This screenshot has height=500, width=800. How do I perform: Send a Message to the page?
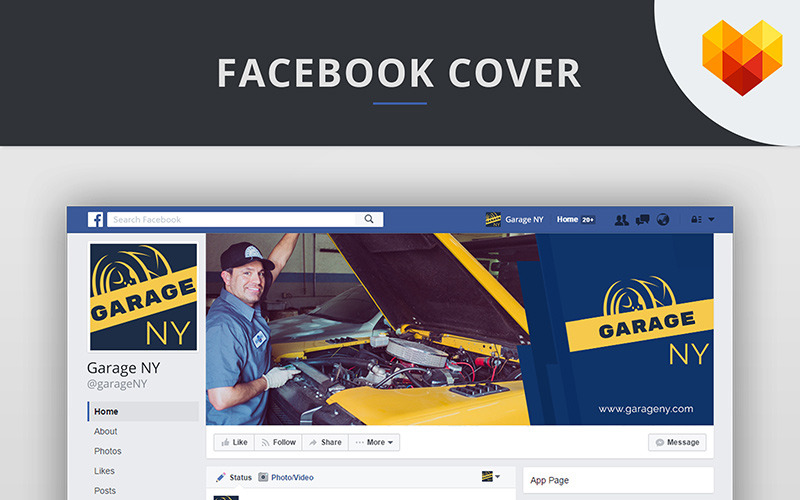677,442
